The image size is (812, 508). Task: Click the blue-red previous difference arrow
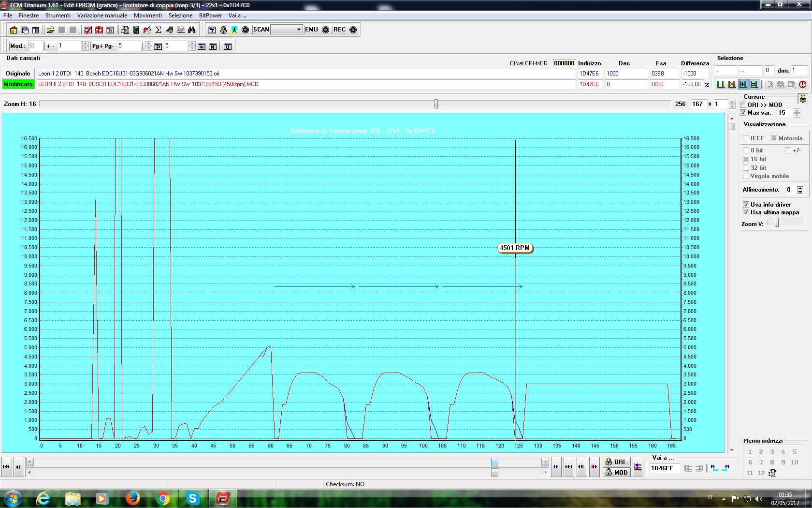coord(581,467)
